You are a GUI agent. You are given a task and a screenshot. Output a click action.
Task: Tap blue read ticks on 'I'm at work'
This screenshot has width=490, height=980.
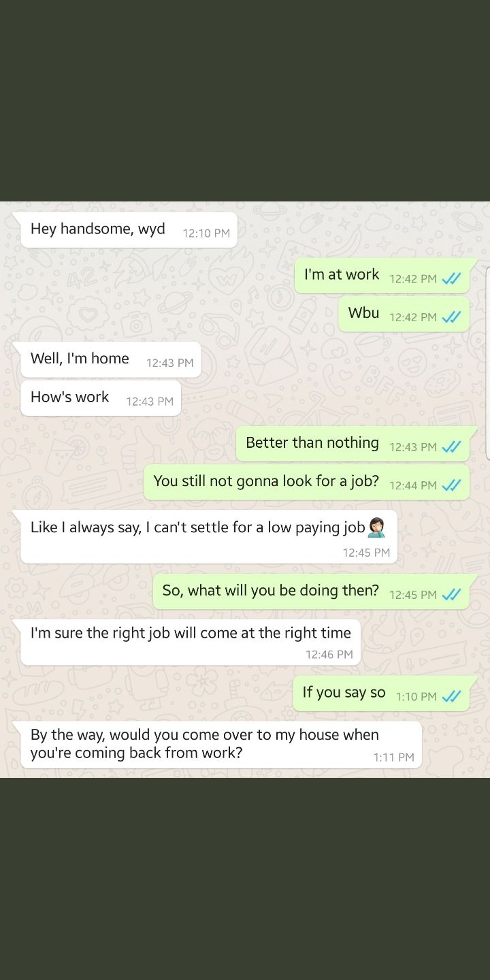click(x=451, y=278)
